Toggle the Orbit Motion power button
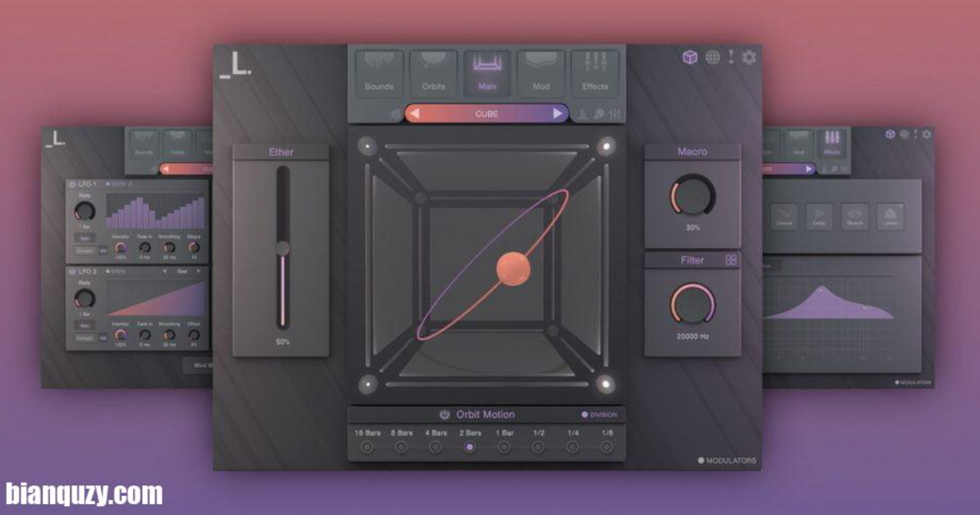The image size is (980, 515). pyautogui.click(x=444, y=415)
